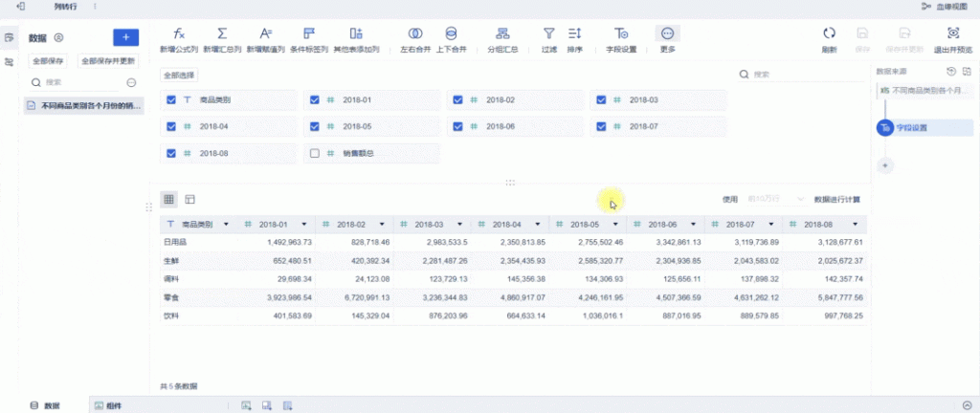Open the 排序 sort tool

coord(575,33)
